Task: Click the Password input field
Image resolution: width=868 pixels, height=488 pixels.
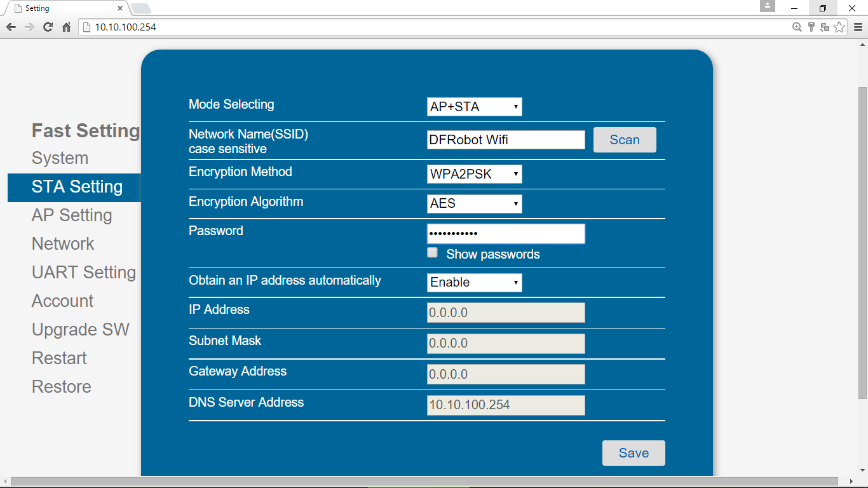Action: [506, 234]
